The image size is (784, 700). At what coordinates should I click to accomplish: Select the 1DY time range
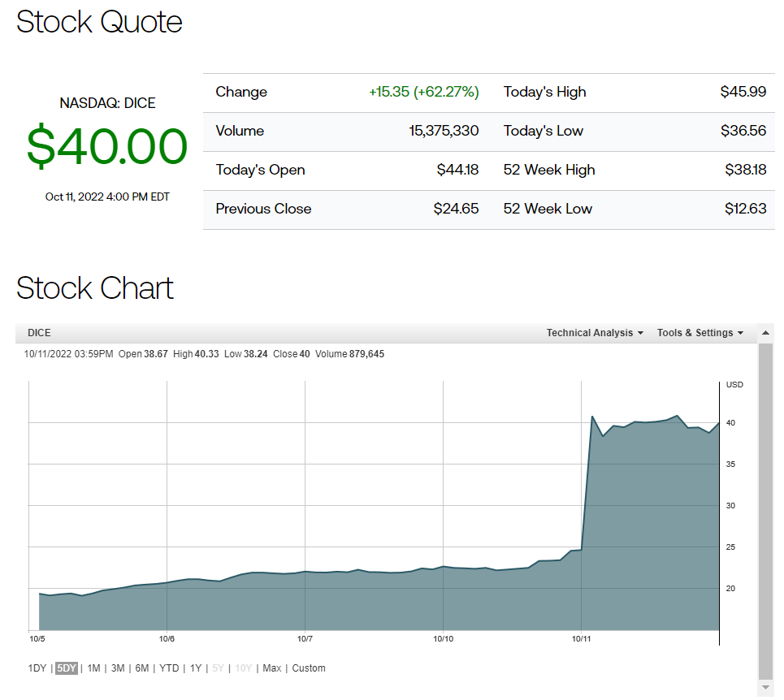pyautogui.click(x=37, y=668)
